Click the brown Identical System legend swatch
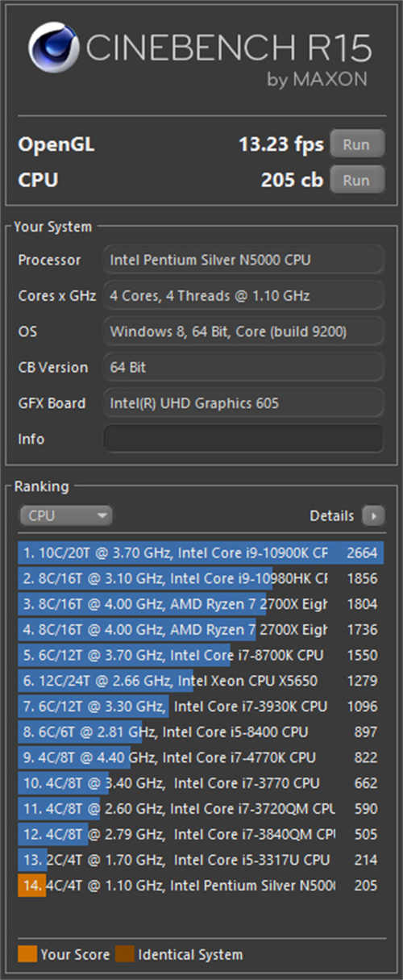The height and width of the screenshot is (980, 403). [124, 954]
